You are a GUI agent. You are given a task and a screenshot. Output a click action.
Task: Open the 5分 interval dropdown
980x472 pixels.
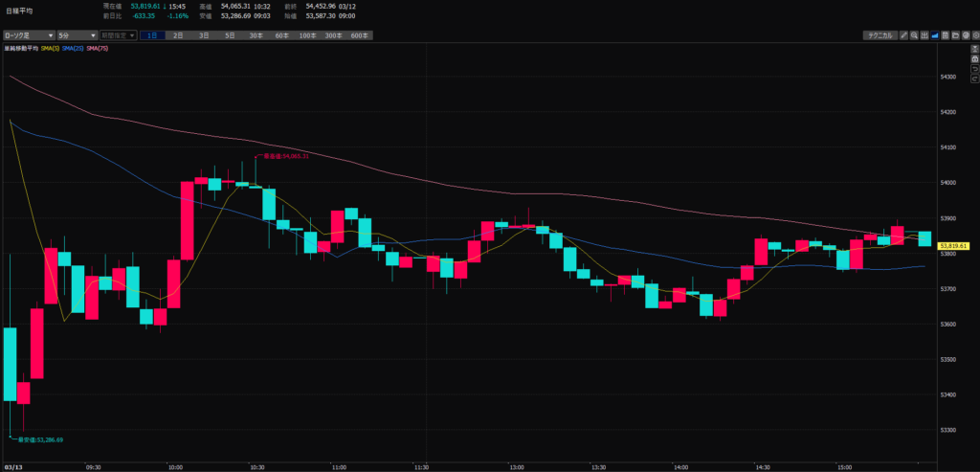coord(76,35)
